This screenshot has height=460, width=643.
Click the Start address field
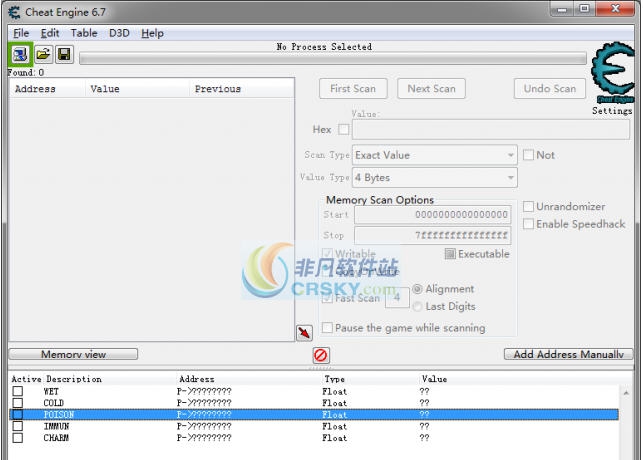click(x=433, y=214)
